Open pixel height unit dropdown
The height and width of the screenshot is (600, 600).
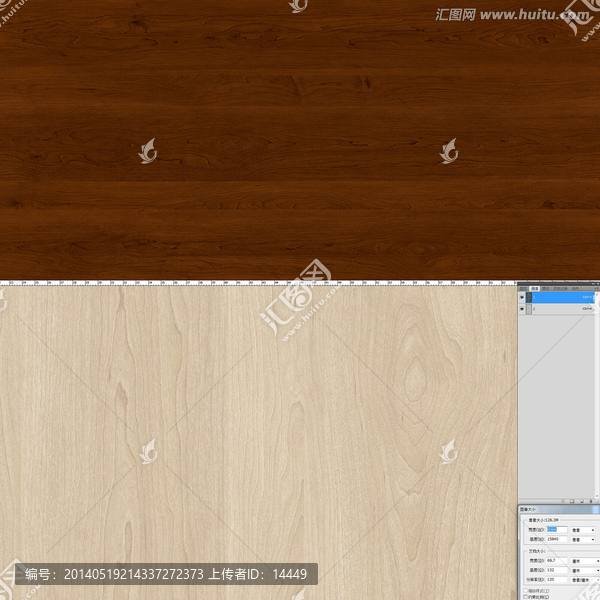point(583,540)
